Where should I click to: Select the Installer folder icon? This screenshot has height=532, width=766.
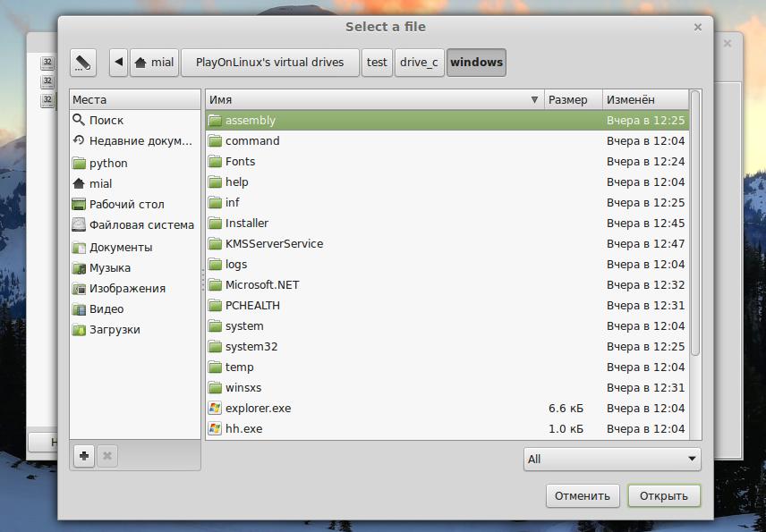[x=215, y=223]
